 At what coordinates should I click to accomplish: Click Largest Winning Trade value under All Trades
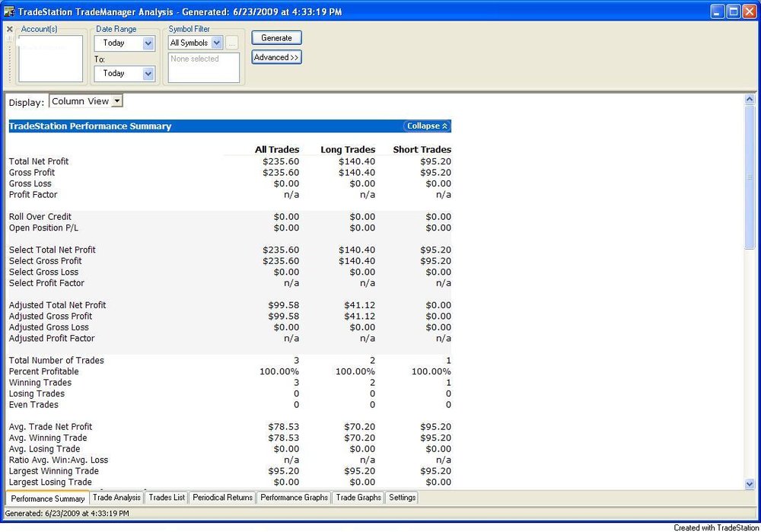click(x=284, y=471)
